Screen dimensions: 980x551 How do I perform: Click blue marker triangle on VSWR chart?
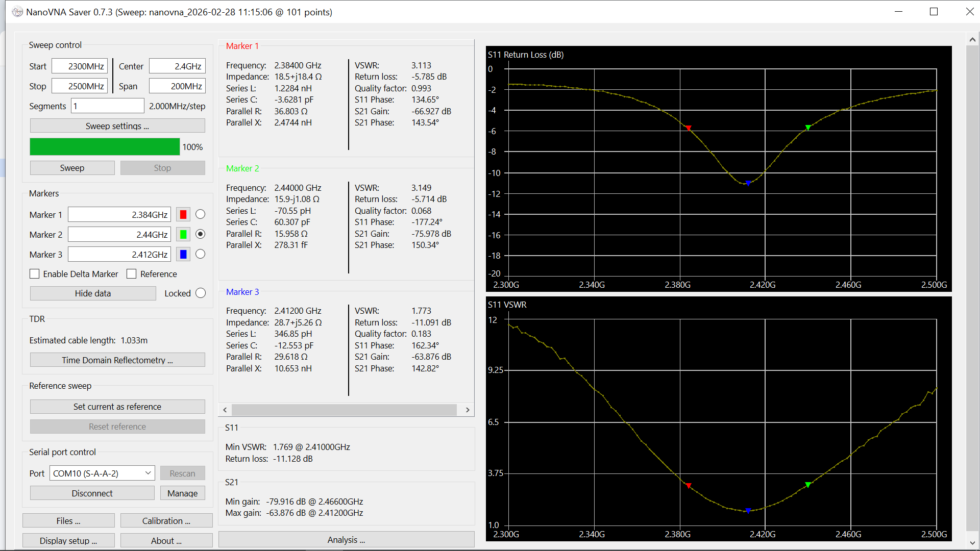point(748,510)
